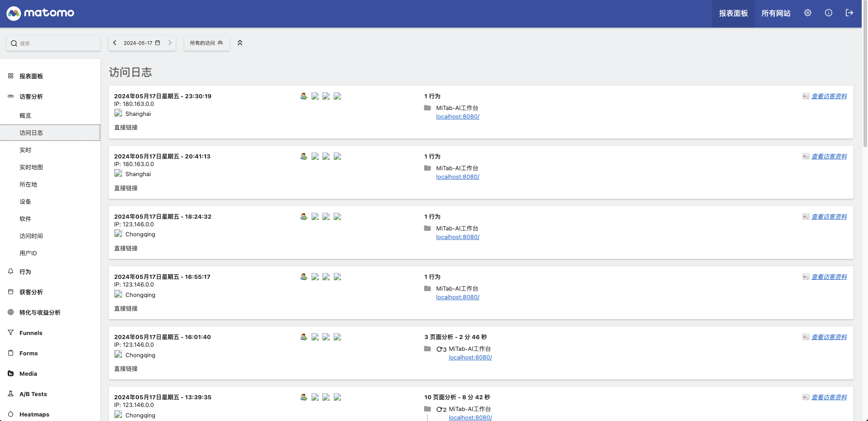Viewport: 868px width, 421px height.
Task: Focus the 搜索 search field
Action: [x=53, y=43]
